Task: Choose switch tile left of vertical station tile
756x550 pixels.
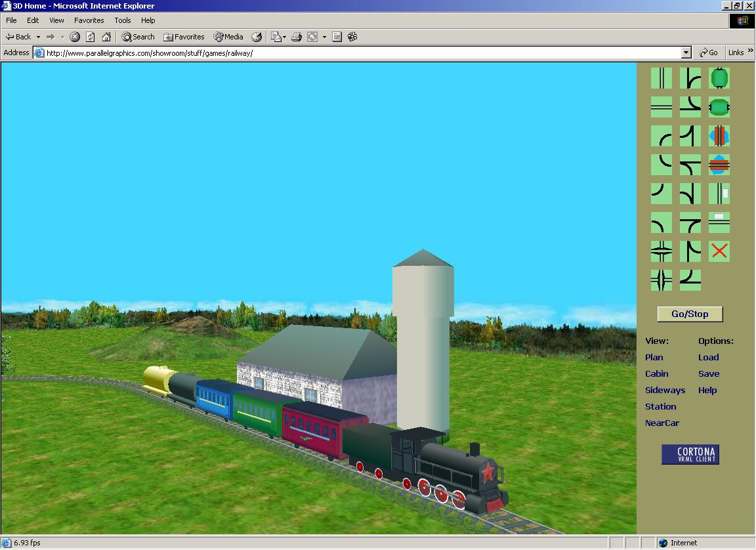Action: (690, 194)
